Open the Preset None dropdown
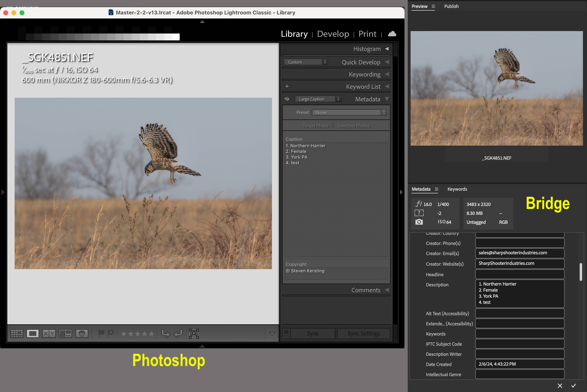 (x=349, y=113)
